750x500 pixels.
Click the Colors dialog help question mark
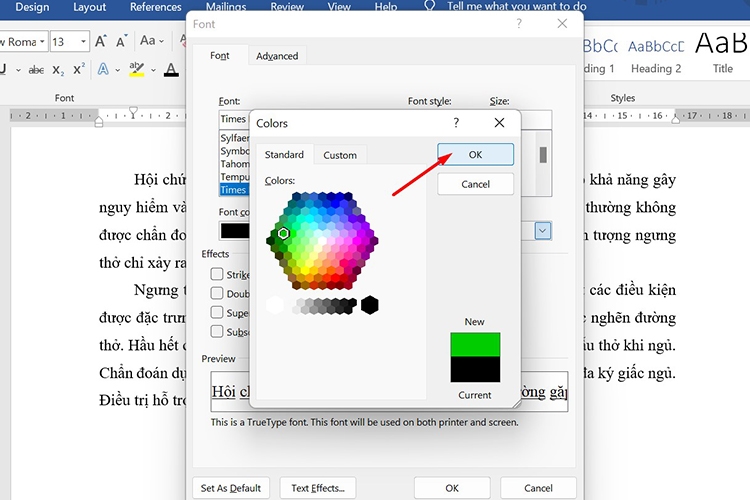pyautogui.click(x=456, y=123)
